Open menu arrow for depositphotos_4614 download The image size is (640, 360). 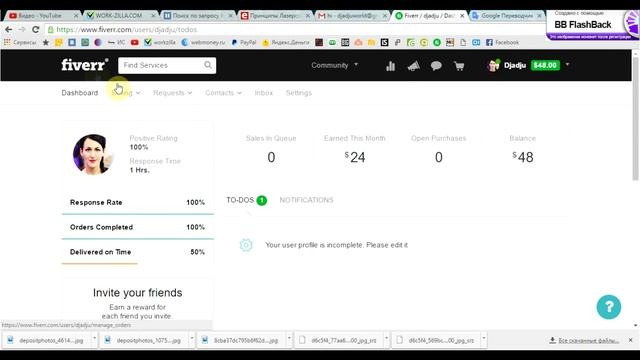tap(94, 338)
